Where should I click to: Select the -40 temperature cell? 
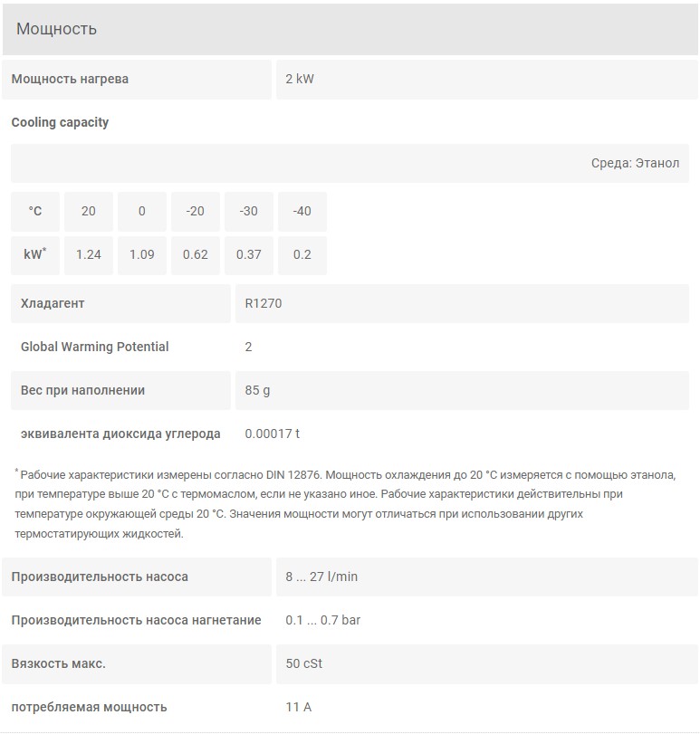click(x=302, y=211)
